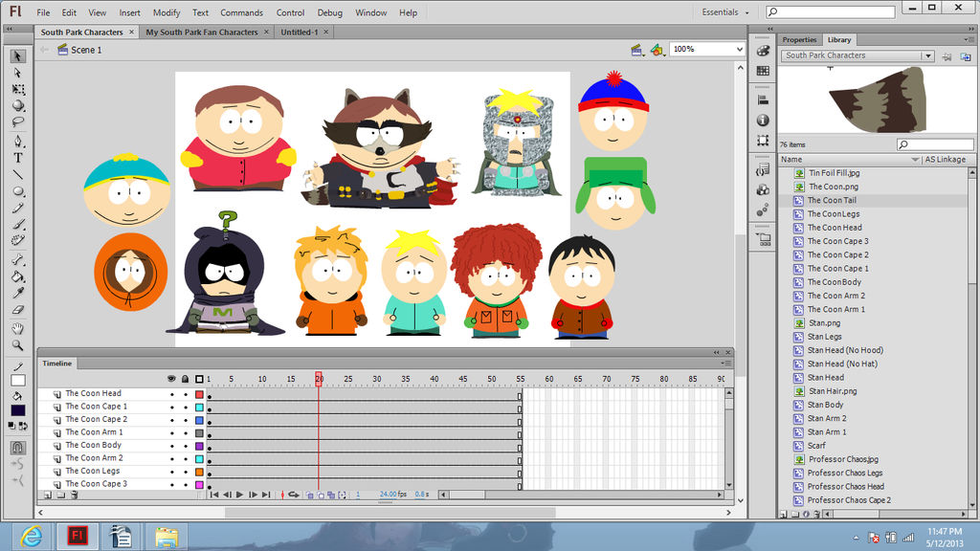Toggle lock on The Coon Cape 2 layer
The height and width of the screenshot is (551, 980).
(186, 421)
